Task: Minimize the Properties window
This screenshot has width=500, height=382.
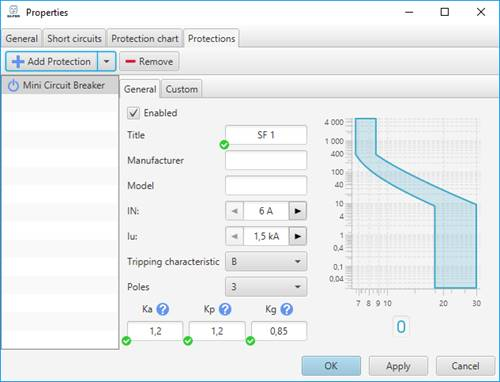Action: point(409,12)
